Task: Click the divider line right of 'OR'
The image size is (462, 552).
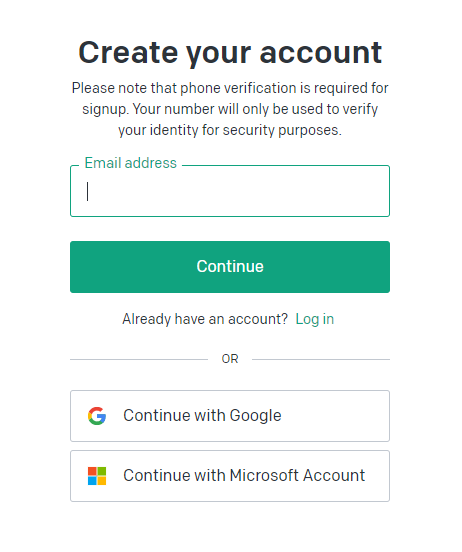Action: 321,359
